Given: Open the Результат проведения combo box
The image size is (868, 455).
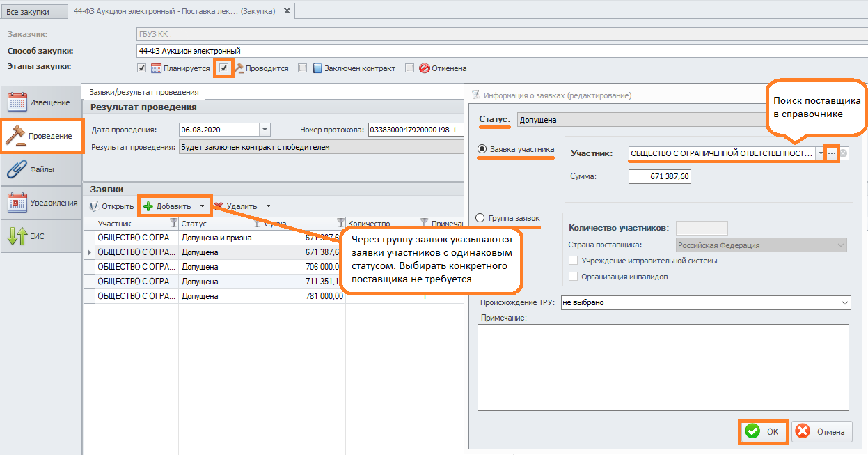Looking at the screenshot, I should point(320,147).
